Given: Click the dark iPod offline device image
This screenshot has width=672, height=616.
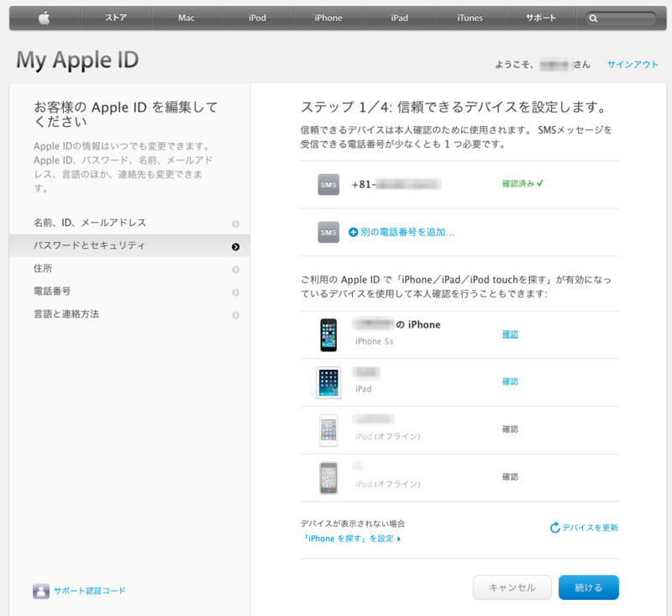Looking at the screenshot, I should pos(328,478).
